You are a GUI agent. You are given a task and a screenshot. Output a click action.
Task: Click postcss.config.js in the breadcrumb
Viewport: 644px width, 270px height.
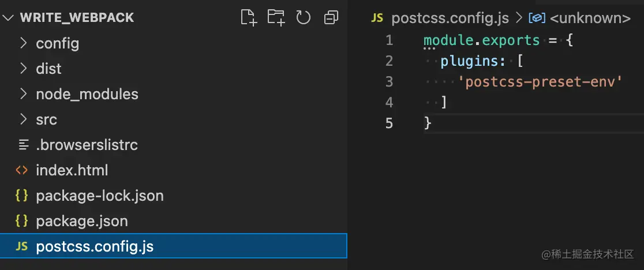(450, 18)
